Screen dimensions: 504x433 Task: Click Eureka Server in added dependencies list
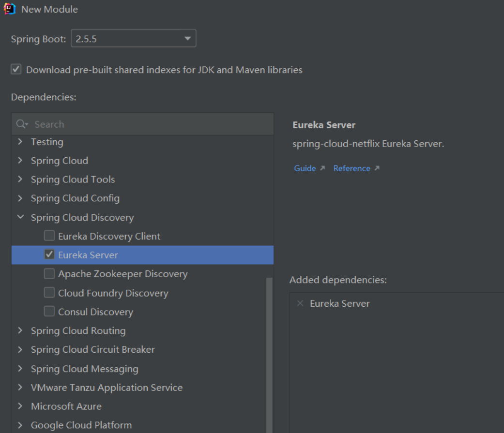340,303
